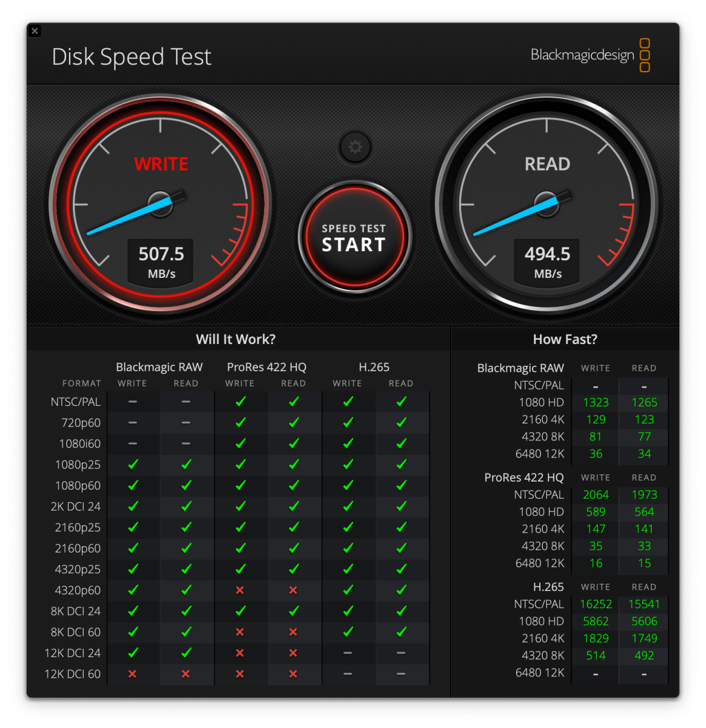Click the 4320p60 format row label
Screen dimensions: 706x728
tap(78, 590)
